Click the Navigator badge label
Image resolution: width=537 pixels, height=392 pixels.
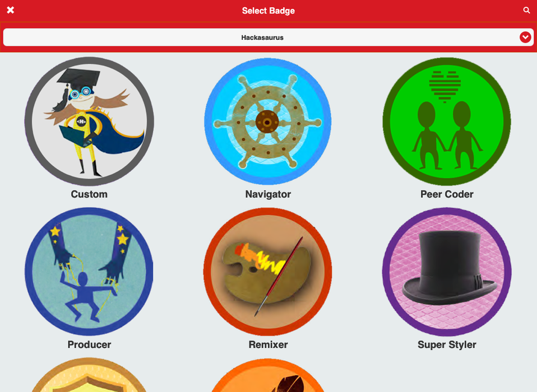pyautogui.click(x=268, y=194)
